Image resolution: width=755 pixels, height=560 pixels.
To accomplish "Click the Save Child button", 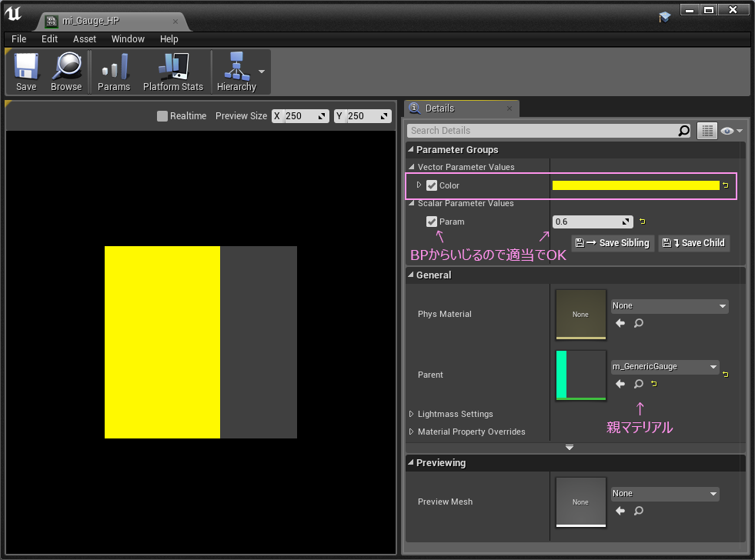I will [x=694, y=243].
